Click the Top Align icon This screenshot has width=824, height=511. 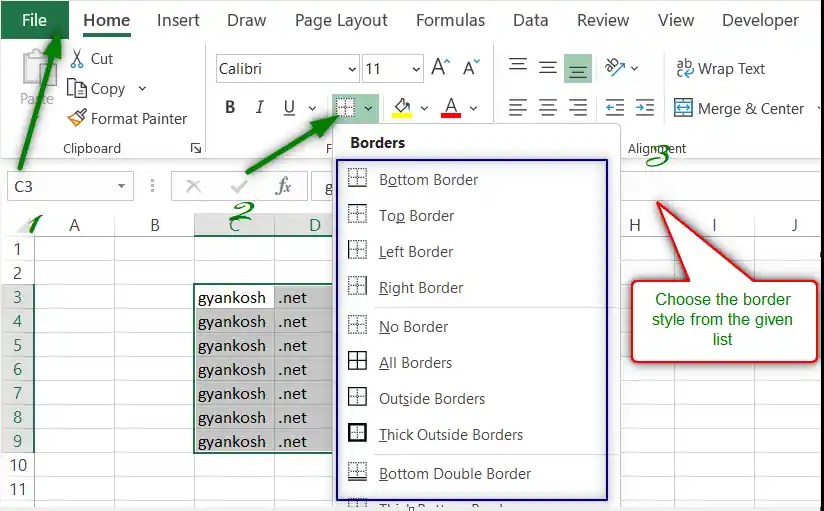click(x=518, y=66)
